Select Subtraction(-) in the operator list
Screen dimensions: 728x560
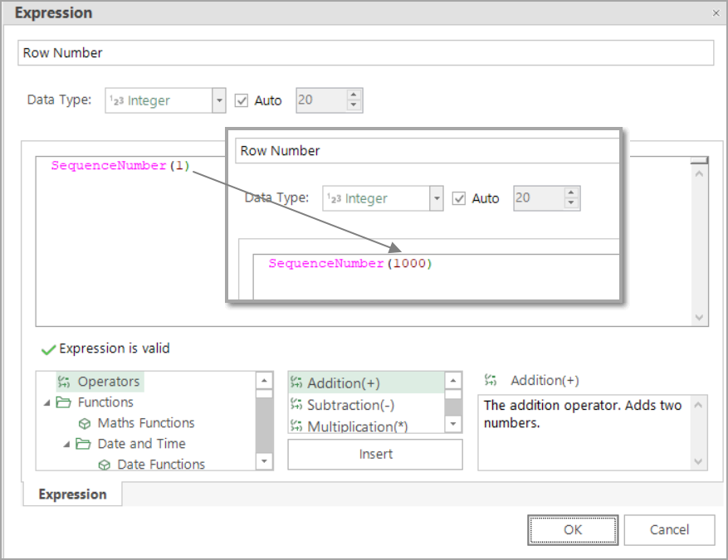350,405
